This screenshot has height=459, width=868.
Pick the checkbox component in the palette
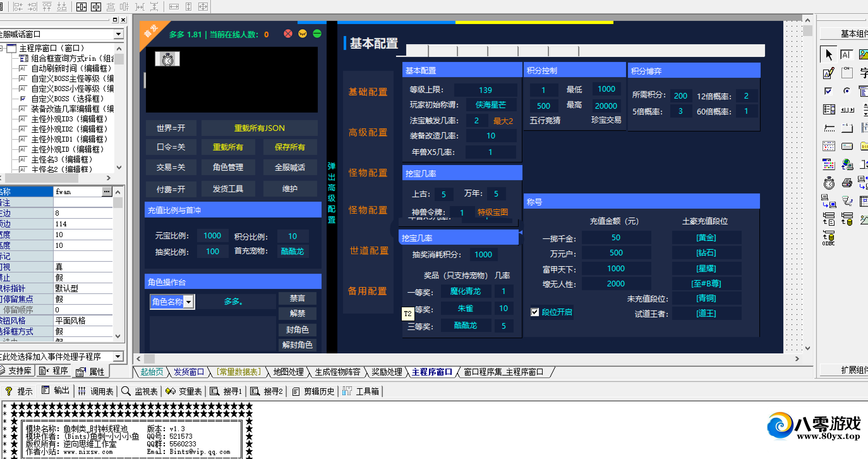click(x=829, y=91)
